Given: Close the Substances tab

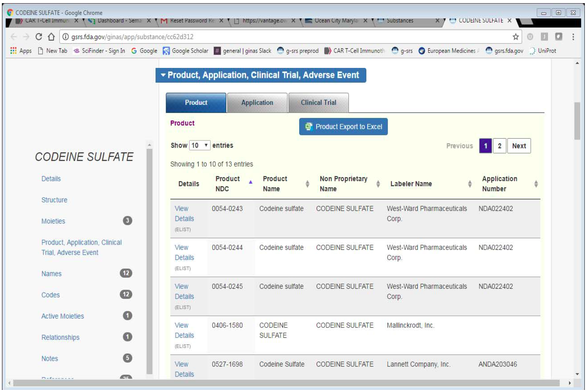Looking at the screenshot, I should click(x=437, y=20).
